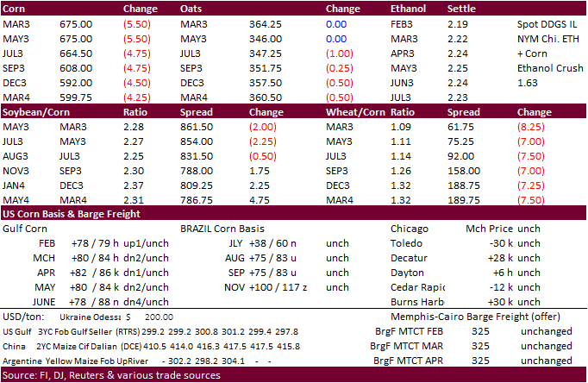Select corn JUL3 price 664.50
This screenshot has width=588, height=383.
76,53
